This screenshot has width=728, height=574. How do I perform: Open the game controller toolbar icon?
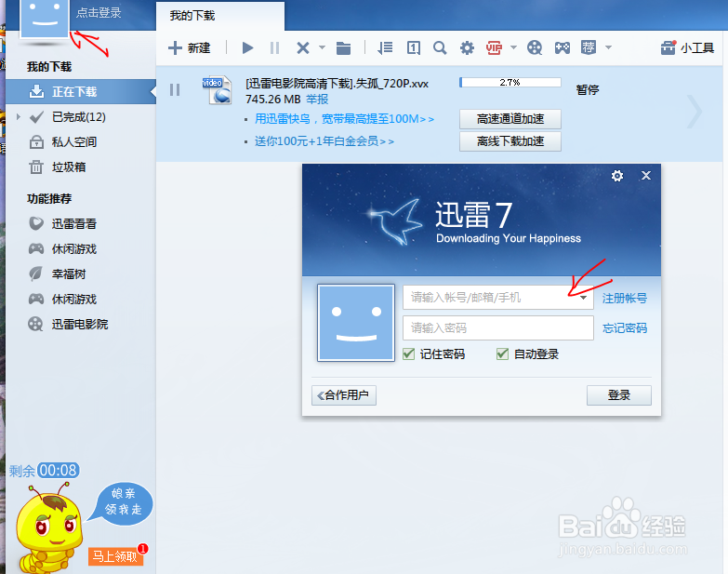point(562,47)
